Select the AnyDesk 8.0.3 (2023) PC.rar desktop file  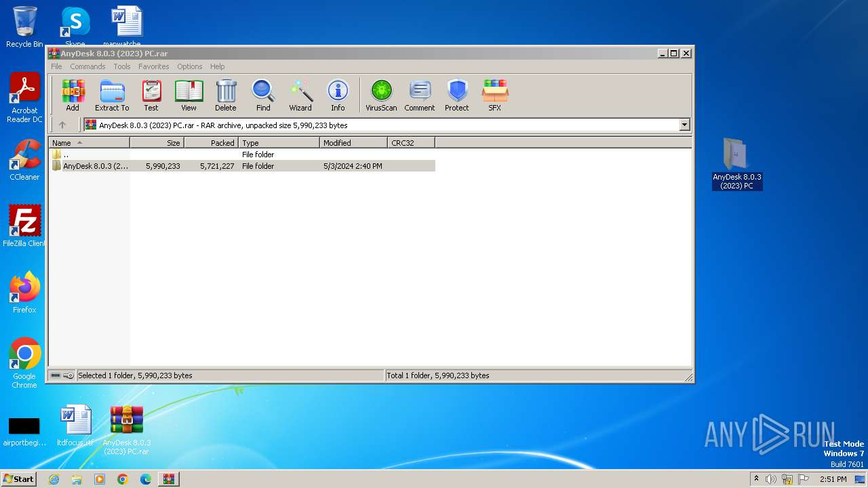coord(127,430)
